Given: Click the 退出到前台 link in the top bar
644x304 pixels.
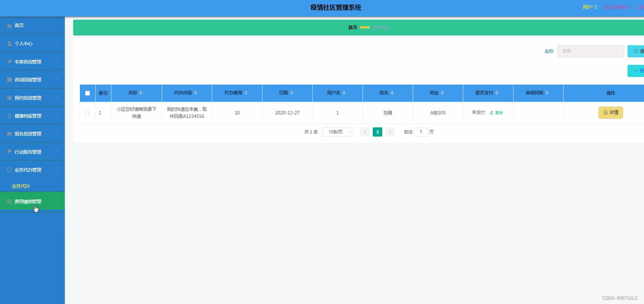Looking at the screenshot, I should [617, 7].
